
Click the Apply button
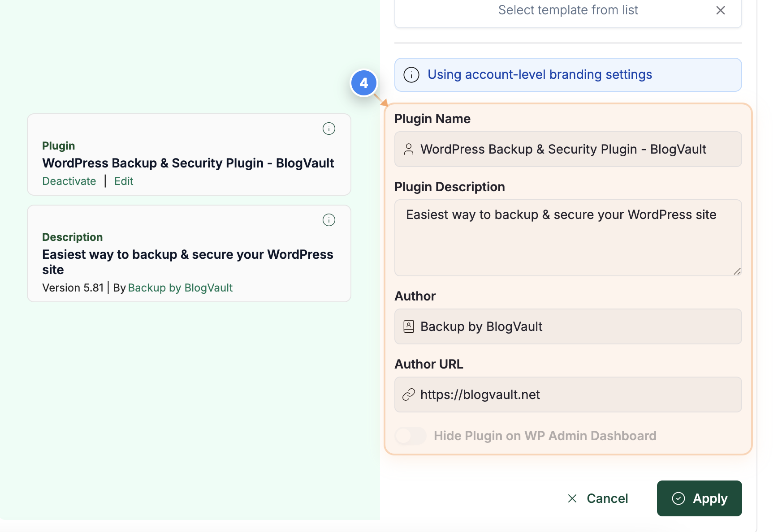pos(699,498)
